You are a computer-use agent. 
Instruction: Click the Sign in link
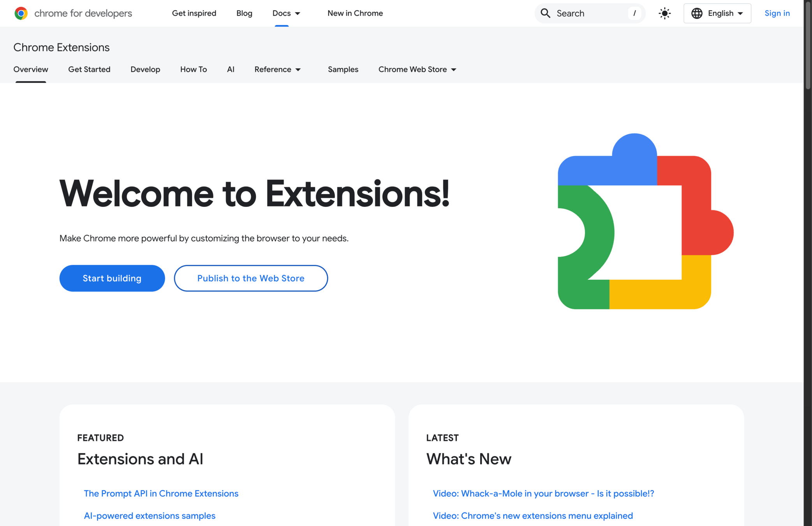coord(777,13)
